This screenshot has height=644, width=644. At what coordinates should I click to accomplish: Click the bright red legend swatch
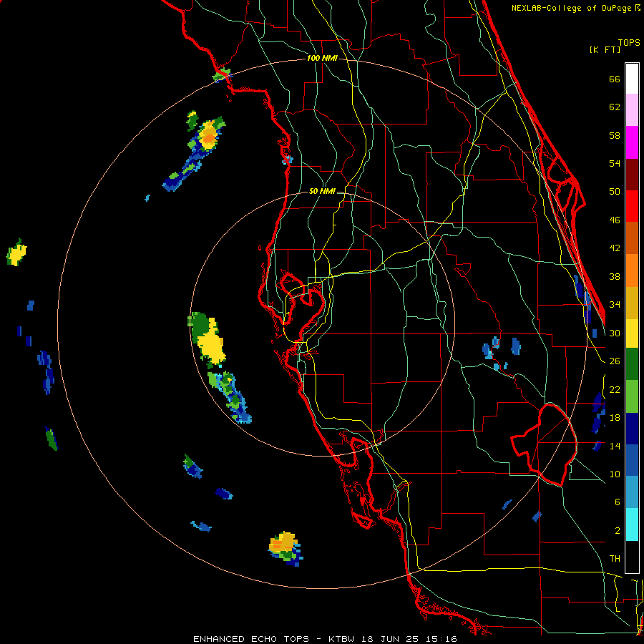632,206
